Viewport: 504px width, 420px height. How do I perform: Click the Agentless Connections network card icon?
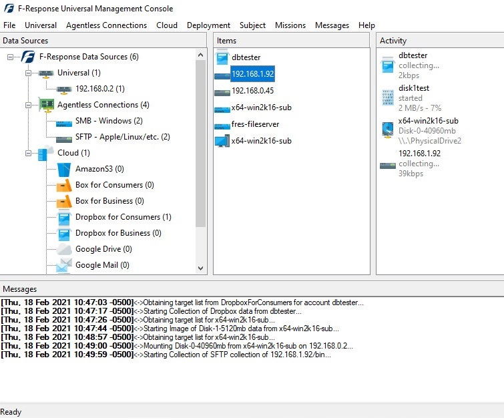pos(46,105)
